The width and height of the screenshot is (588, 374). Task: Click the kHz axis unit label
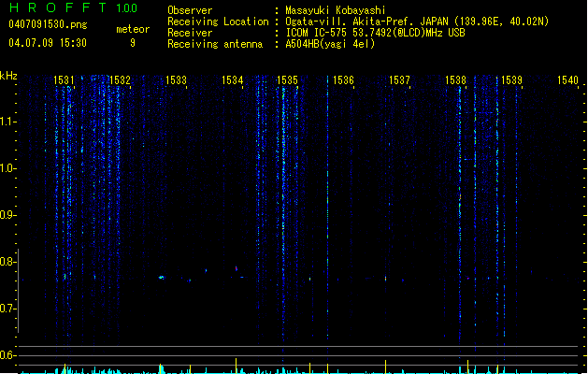pos(8,76)
